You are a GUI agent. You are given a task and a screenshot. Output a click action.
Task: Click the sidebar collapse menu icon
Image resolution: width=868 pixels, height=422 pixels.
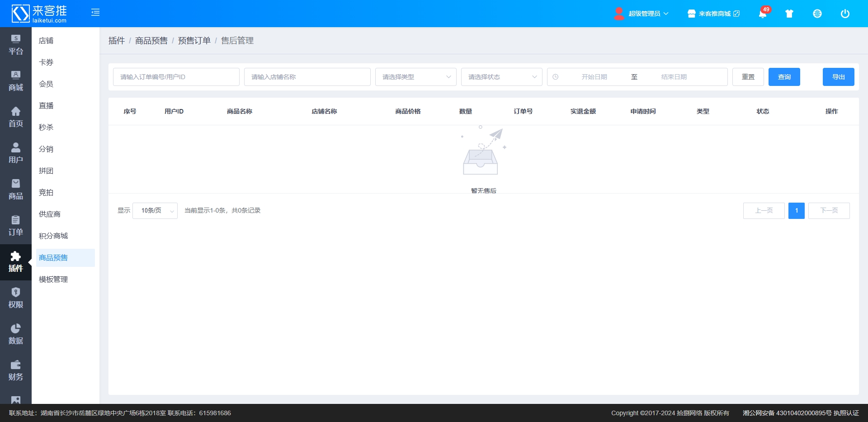coord(95,13)
